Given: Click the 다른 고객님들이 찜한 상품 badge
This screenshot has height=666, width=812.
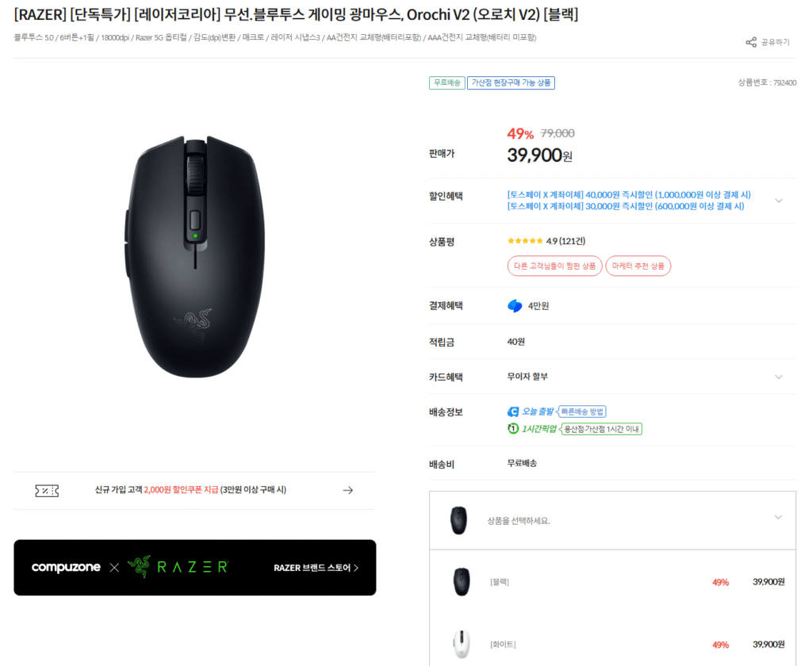Looking at the screenshot, I should 554,266.
